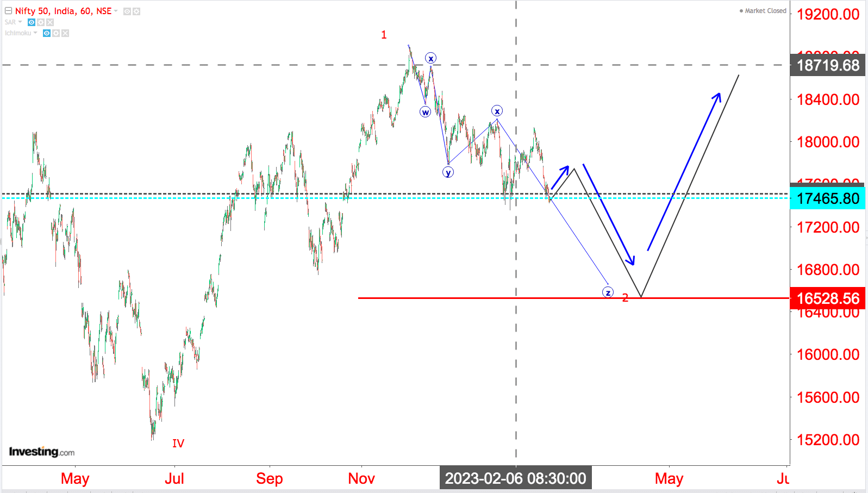This screenshot has height=493, width=868.
Task: Click the cyan 17465.80 current price label
Action: coord(828,198)
